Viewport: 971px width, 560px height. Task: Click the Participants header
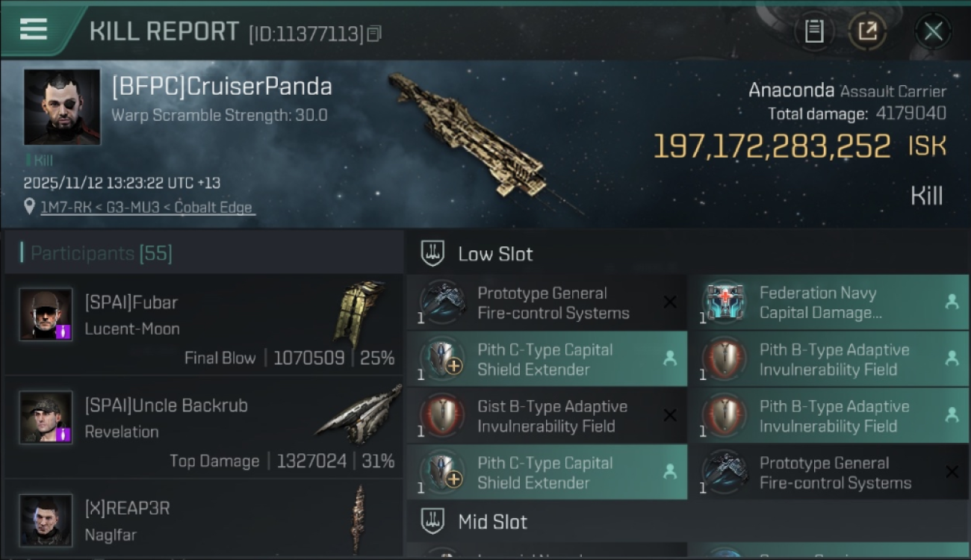pyautogui.click(x=102, y=254)
